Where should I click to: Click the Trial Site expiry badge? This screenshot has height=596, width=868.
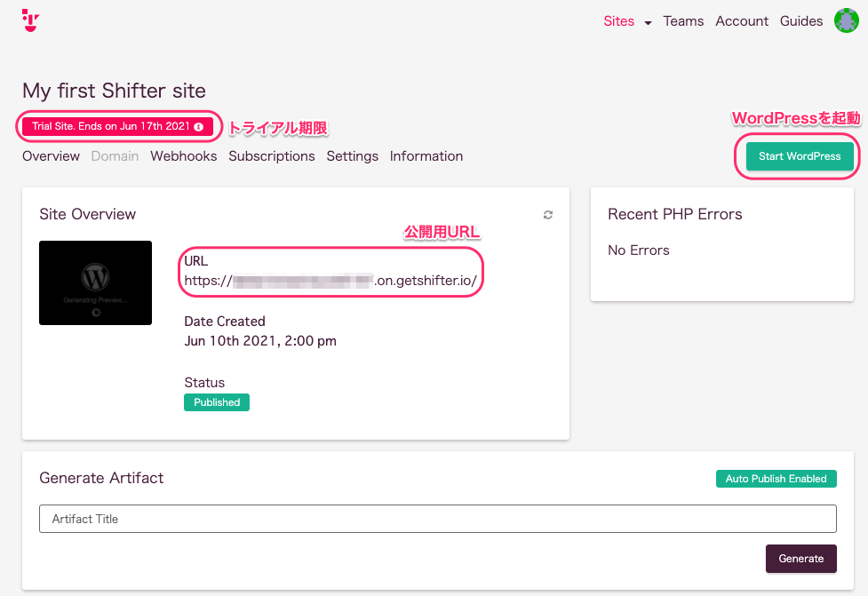(117, 127)
